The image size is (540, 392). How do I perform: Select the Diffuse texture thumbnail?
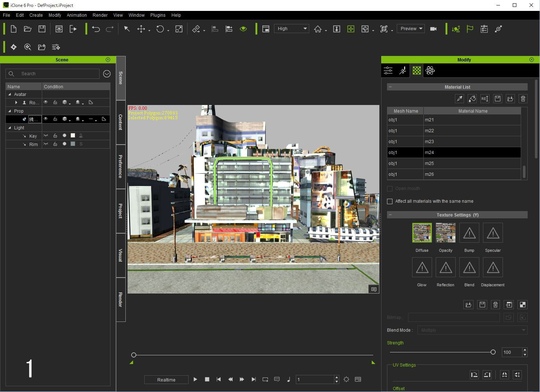pos(422,233)
